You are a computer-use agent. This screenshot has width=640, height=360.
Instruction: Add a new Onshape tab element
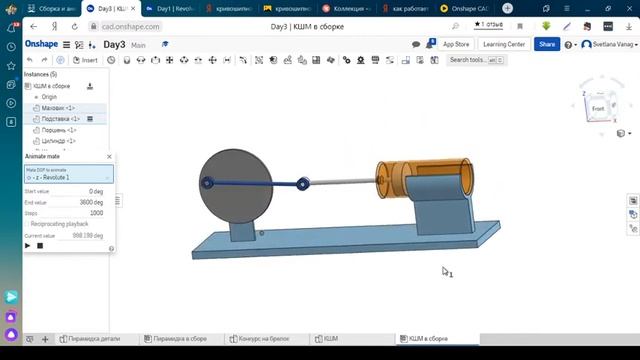45,339
